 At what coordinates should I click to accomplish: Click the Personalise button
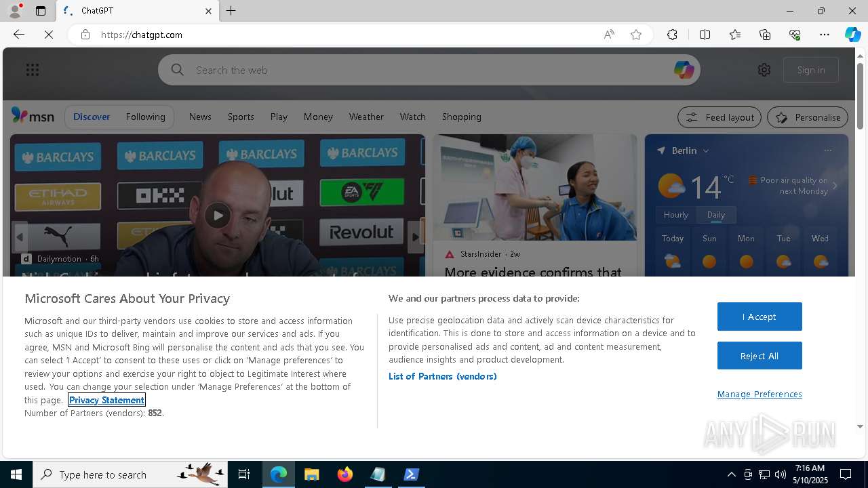click(808, 117)
